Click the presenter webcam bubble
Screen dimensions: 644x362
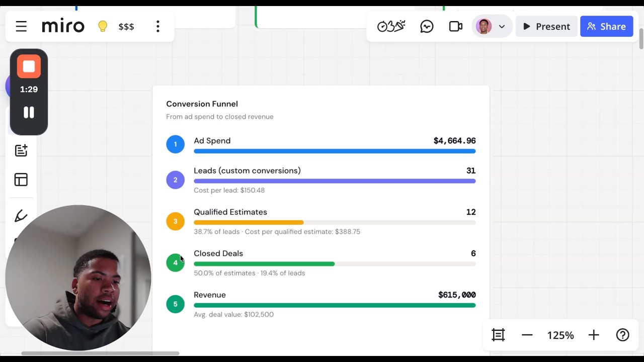pyautogui.click(x=78, y=278)
